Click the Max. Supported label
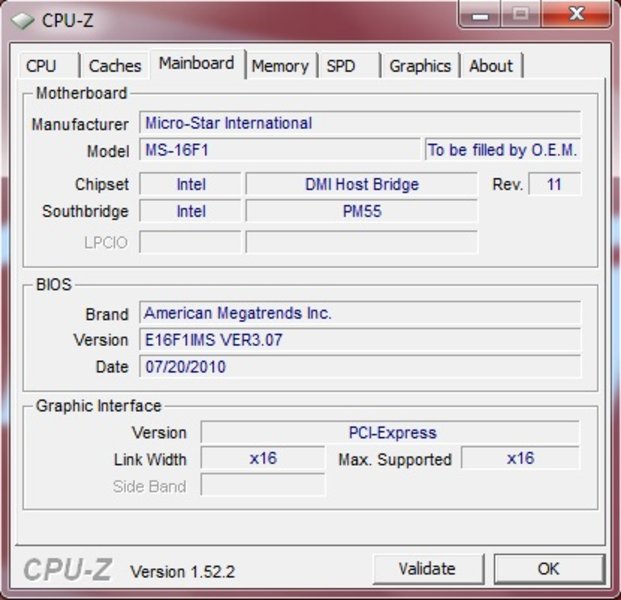 click(x=395, y=459)
